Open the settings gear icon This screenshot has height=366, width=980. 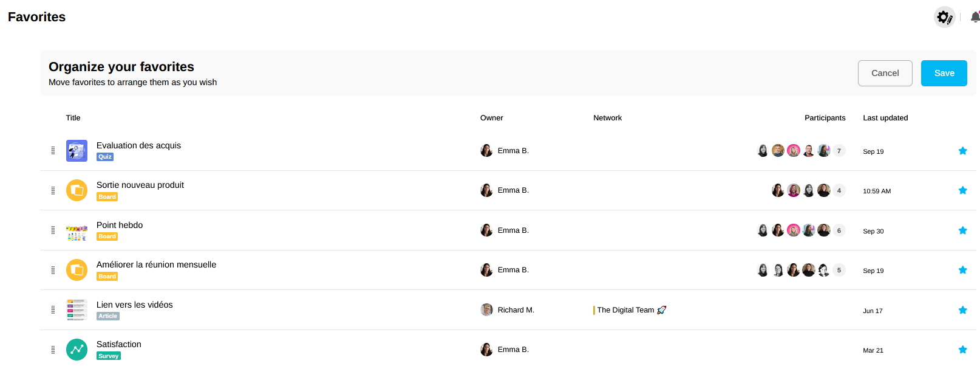(x=944, y=17)
